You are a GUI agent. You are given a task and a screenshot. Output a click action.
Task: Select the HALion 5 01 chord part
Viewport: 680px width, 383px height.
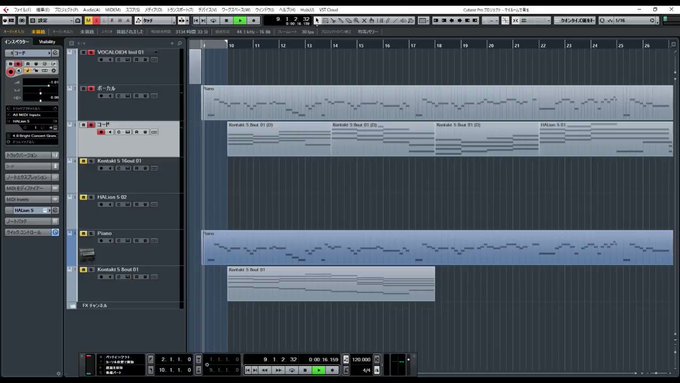606,139
